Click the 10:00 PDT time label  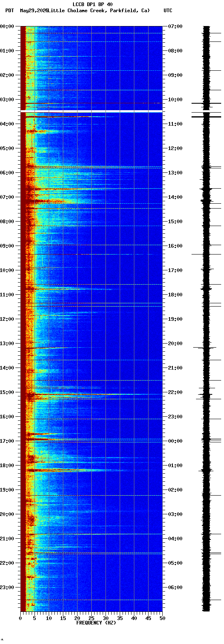(7, 270)
